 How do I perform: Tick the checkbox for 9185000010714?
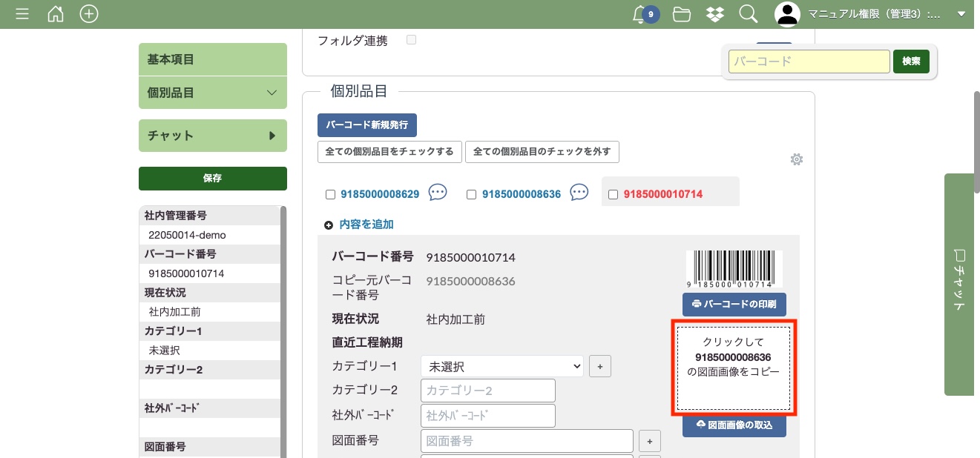[613, 195]
